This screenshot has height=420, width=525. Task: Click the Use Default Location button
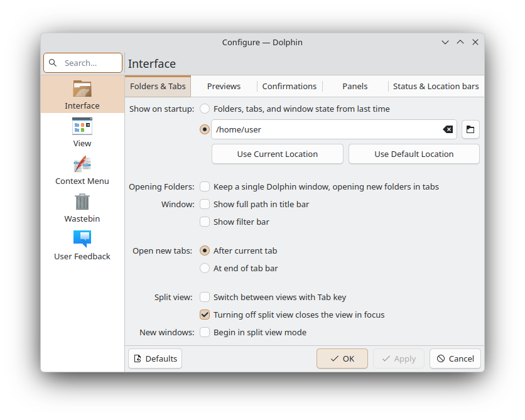point(414,154)
